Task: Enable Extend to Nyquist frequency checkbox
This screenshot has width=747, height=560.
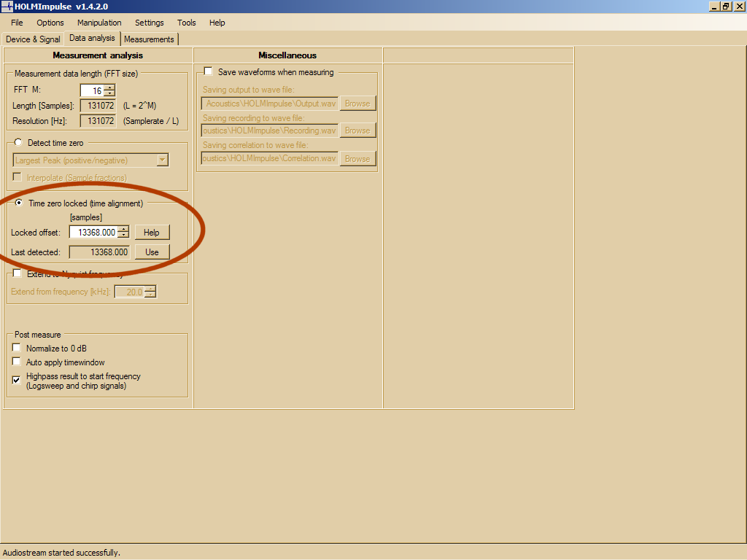Action: click(x=18, y=273)
